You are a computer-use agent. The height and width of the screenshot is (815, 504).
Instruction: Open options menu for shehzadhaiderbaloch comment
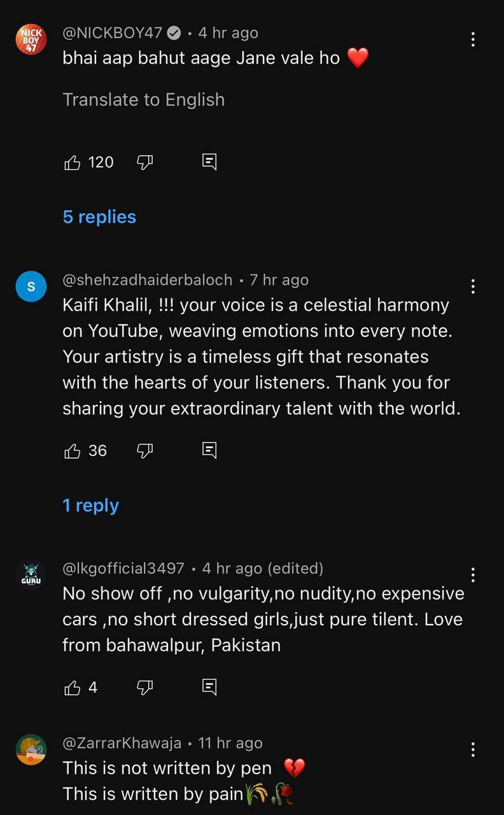click(473, 287)
